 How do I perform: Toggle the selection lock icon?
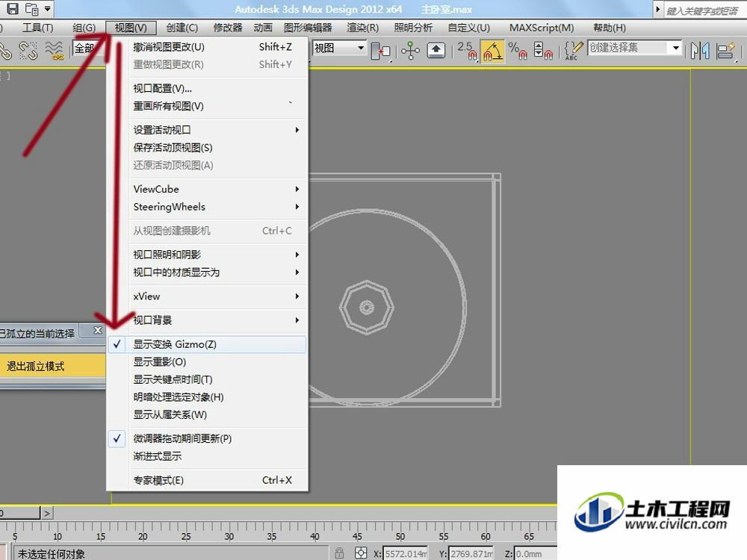tap(339, 553)
